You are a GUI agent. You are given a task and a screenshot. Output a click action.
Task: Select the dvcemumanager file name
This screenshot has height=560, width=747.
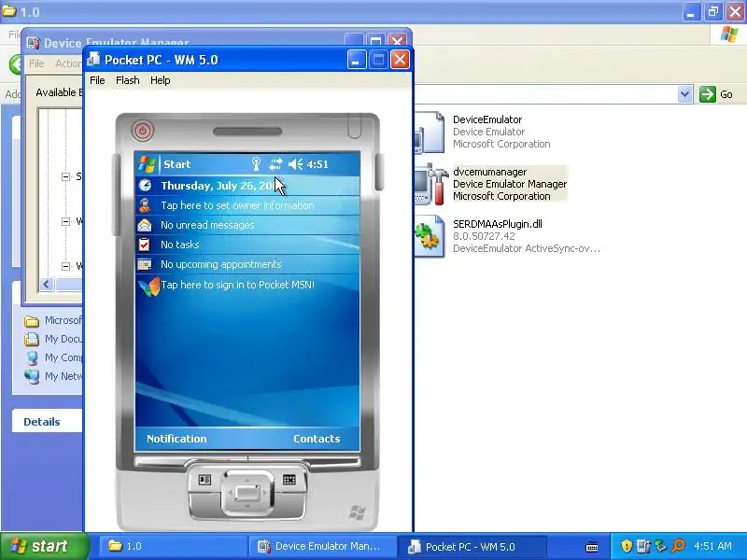pyautogui.click(x=489, y=172)
